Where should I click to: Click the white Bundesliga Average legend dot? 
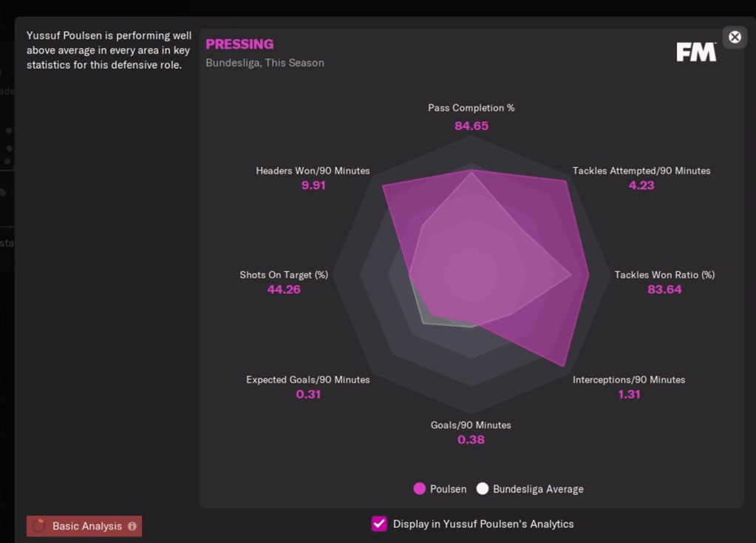[x=483, y=488]
